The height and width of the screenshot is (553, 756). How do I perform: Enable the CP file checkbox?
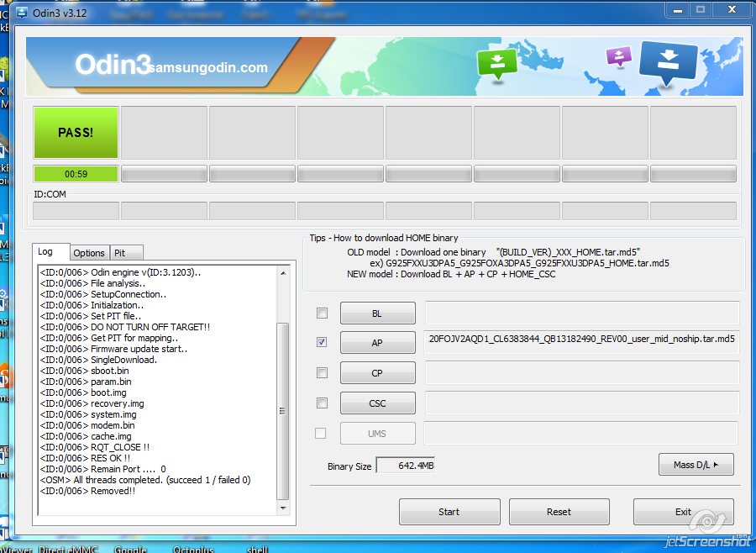click(x=322, y=372)
